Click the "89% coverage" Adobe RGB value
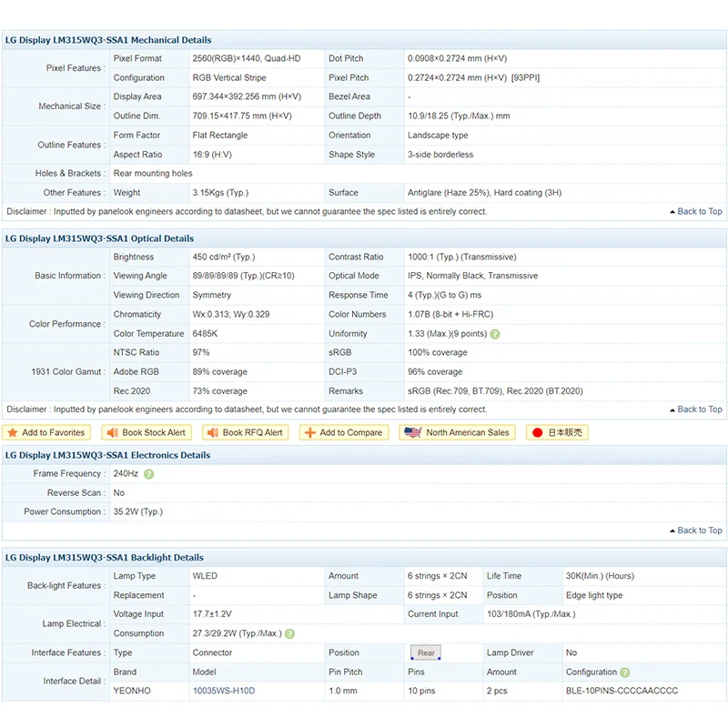Image resolution: width=728 pixels, height=728 pixels. click(x=220, y=372)
